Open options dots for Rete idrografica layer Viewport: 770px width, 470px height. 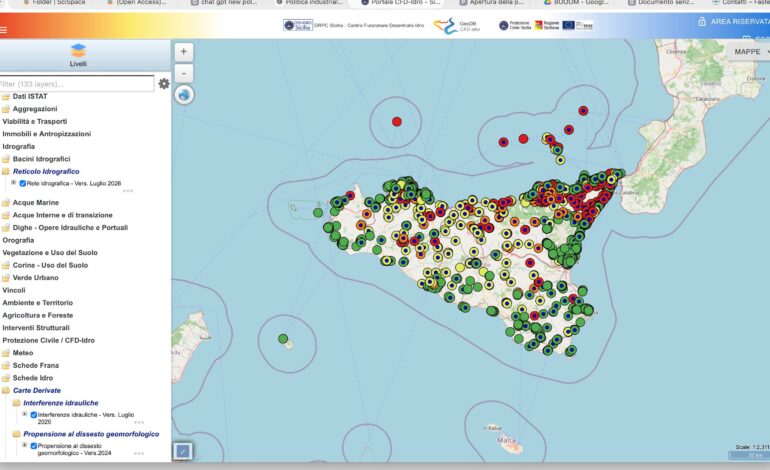[128, 191]
